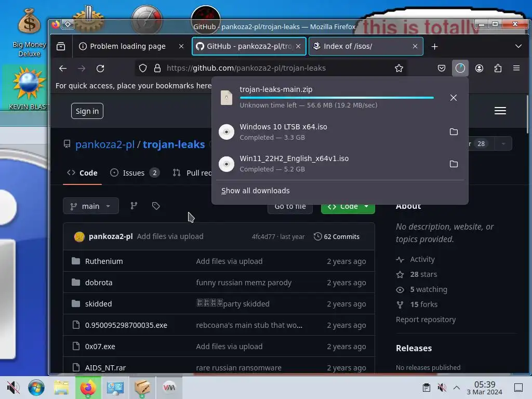Open the Firefox View tab button
532x399 pixels.
(61, 46)
